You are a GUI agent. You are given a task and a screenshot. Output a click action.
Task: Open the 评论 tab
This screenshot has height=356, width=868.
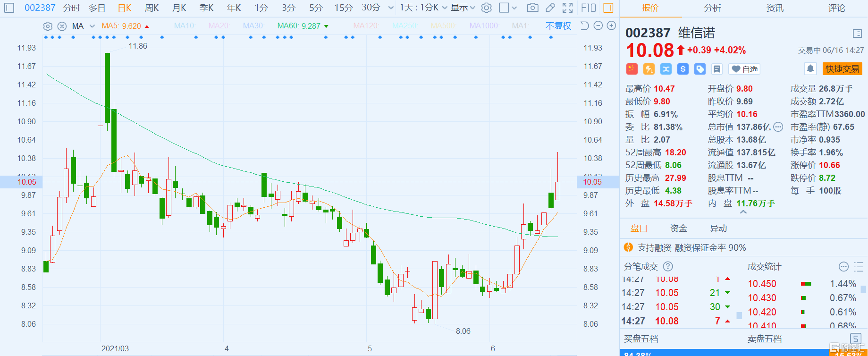pos(837,8)
